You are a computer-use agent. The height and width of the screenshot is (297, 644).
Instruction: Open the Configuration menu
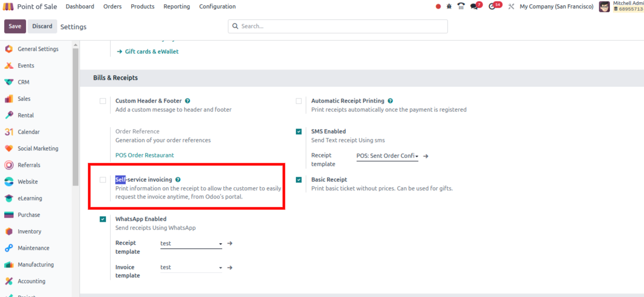217,7
